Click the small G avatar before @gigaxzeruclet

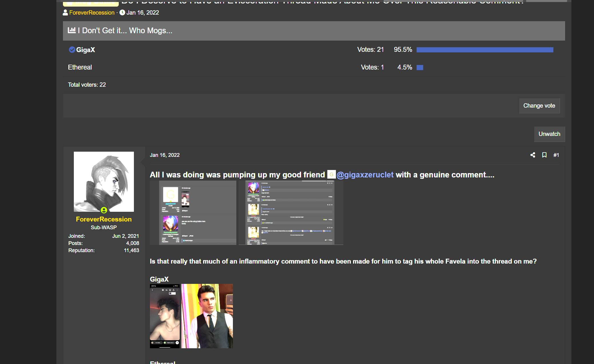click(x=331, y=174)
